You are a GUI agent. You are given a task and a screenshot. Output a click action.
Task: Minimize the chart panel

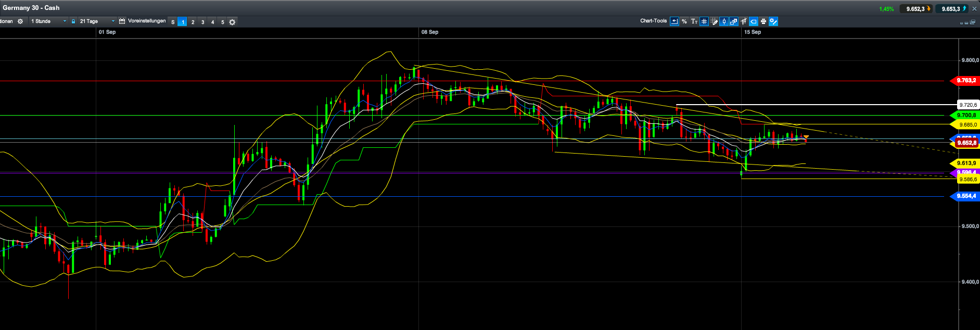coord(961,23)
